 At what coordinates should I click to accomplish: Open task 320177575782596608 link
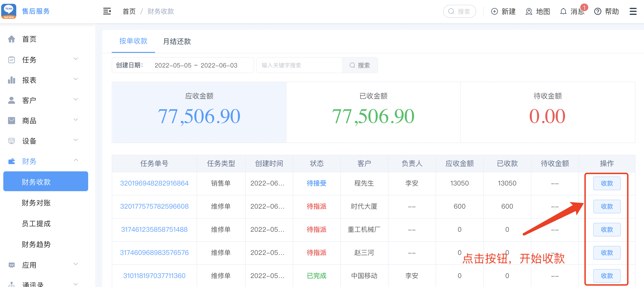[154, 206]
